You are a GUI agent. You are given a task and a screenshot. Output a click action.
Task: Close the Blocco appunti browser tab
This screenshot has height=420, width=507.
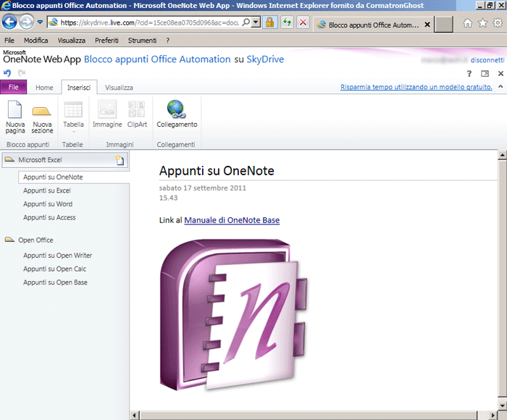[x=427, y=25]
